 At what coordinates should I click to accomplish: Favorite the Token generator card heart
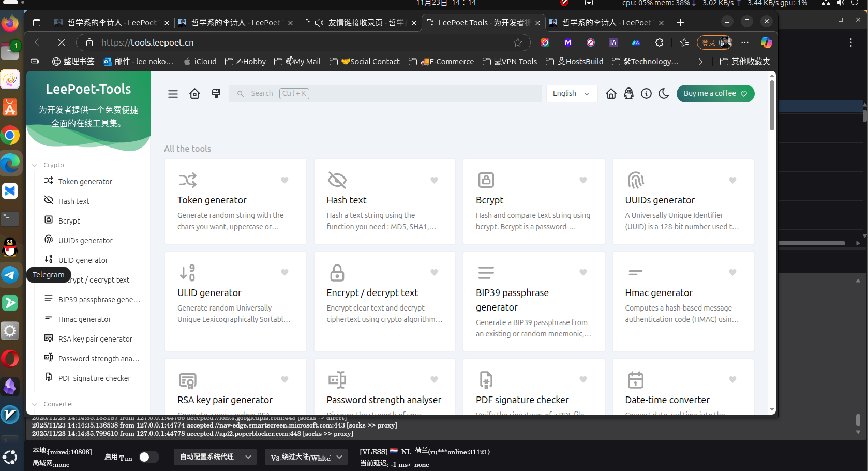285,180
